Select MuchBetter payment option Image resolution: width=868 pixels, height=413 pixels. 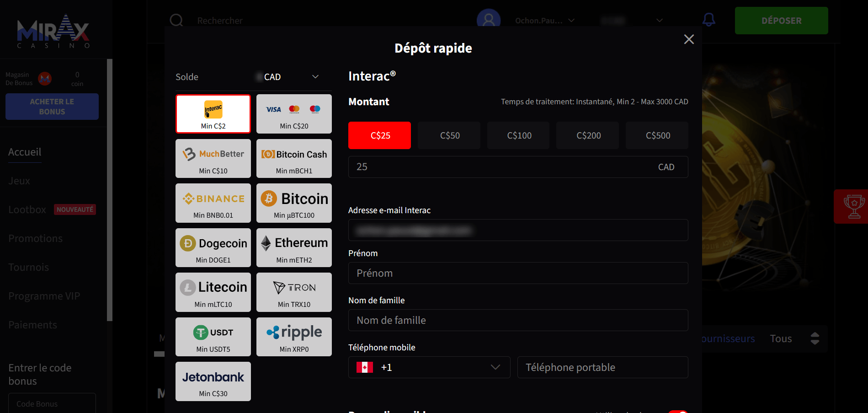[x=213, y=158]
